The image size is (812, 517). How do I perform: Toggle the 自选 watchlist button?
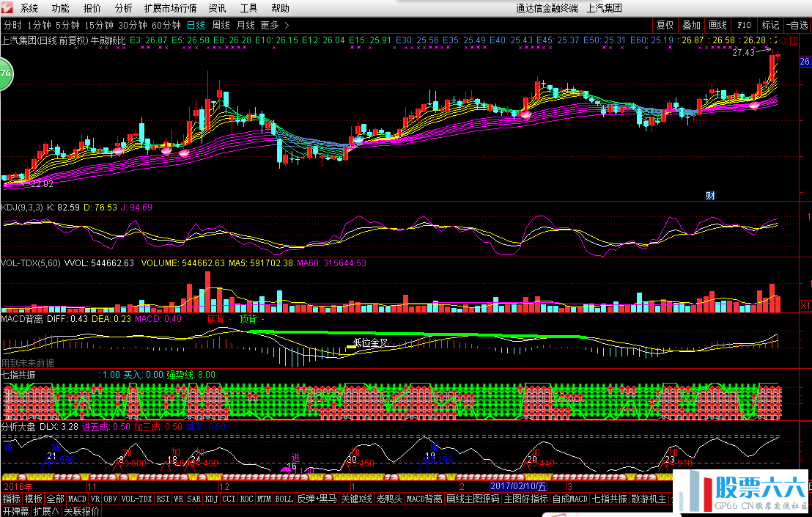click(797, 25)
